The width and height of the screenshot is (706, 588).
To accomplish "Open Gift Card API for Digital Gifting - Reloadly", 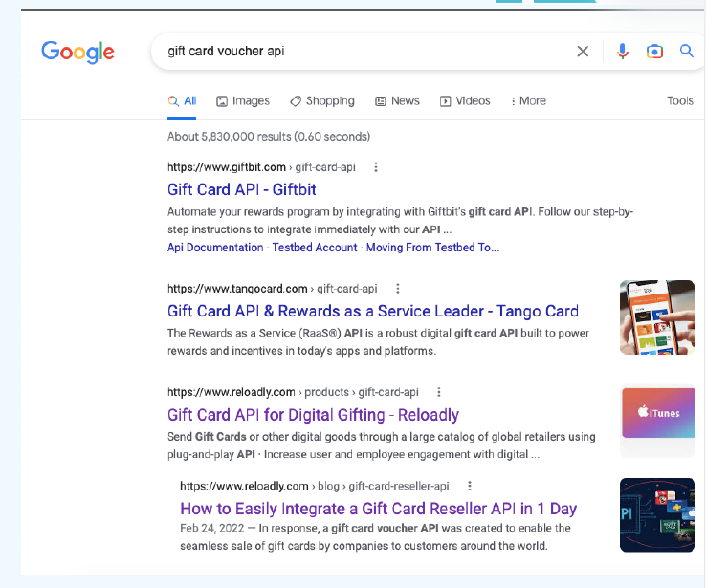I will coord(313,415).
